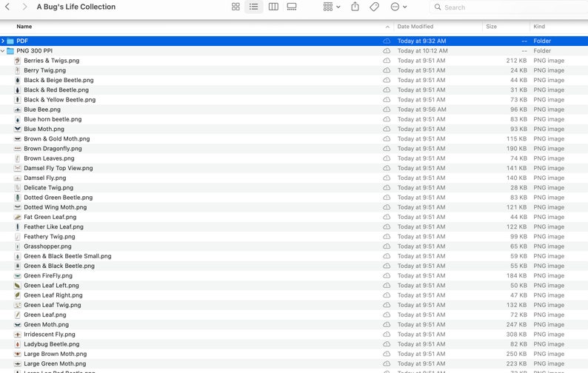Click Green FireFly.png thumbnail icon
The width and height of the screenshot is (588, 373).
click(x=17, y=275)
